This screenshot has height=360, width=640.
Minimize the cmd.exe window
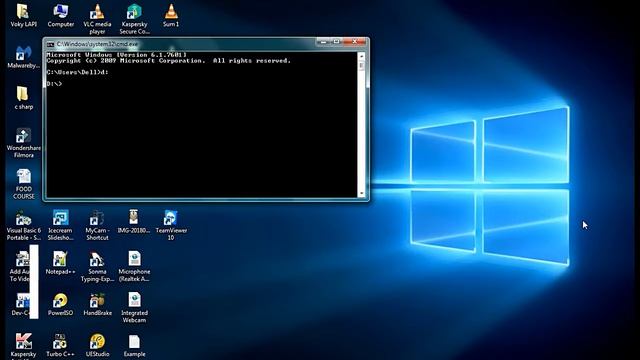coord(323,42)
